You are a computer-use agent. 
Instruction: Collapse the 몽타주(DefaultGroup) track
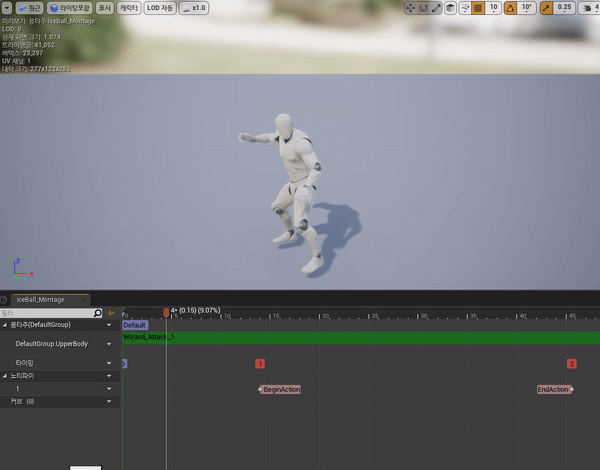(5, 325)
